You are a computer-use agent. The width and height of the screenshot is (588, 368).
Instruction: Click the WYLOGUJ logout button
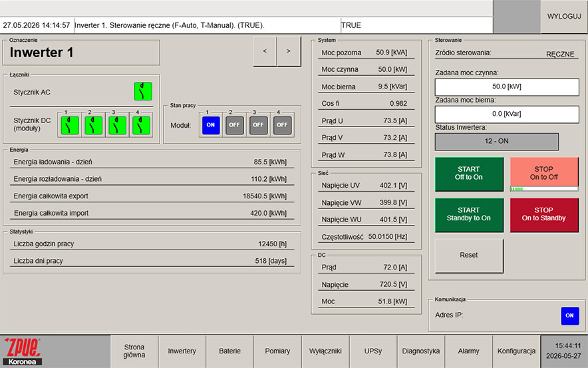[564, 17]
